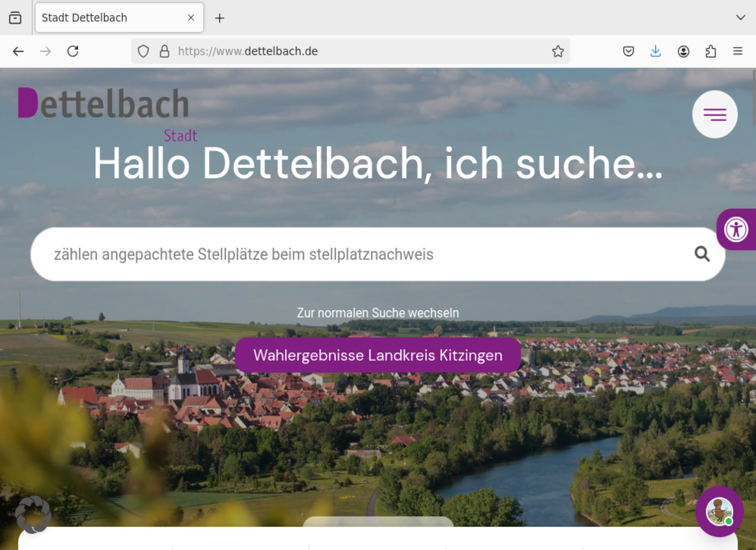
Task: Navigate back using the back arrow
Action: tap(18, 51)
